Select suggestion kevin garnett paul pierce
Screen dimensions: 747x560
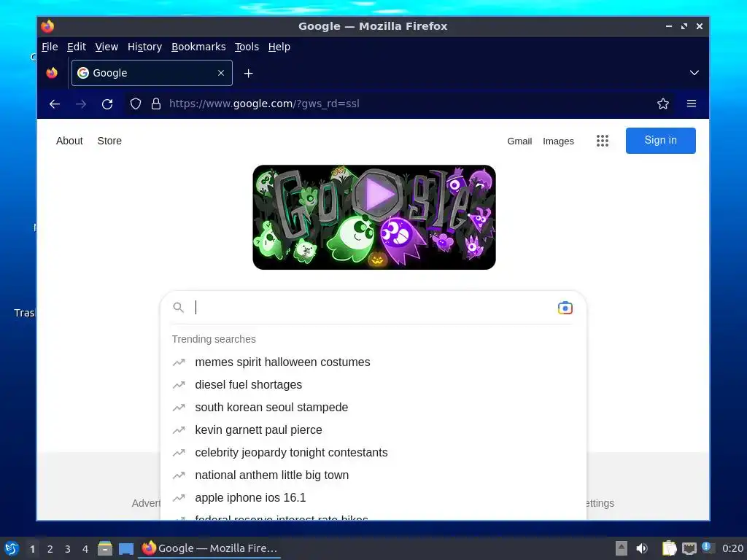click(x=373, y=429)
